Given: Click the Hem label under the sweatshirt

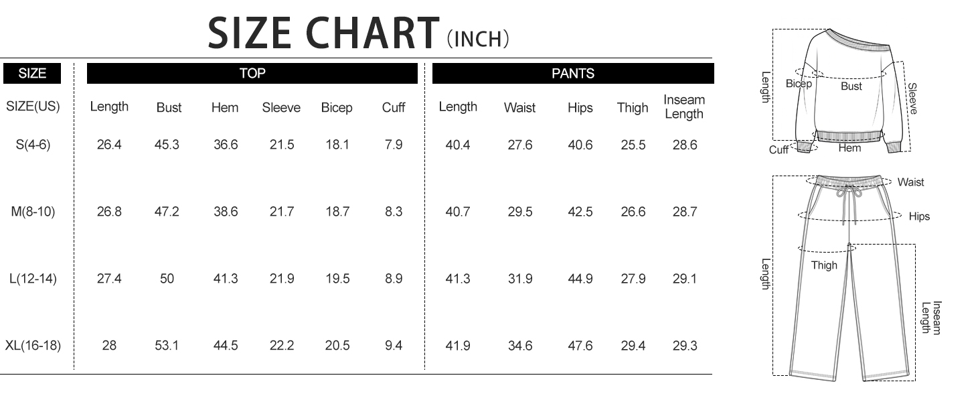Looking at the screenshot, I should coord(849,147).
